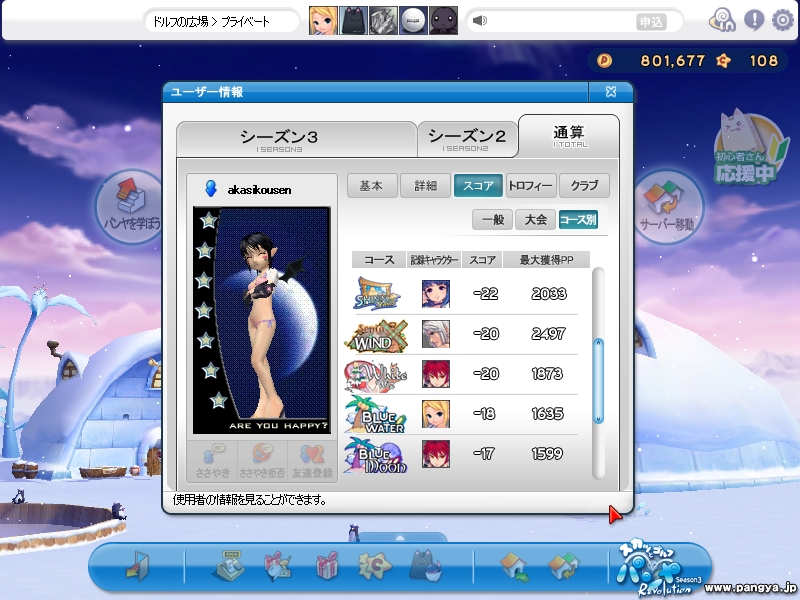
Task: Click the silver club item icon in top bar
Action: click(383, 21)
